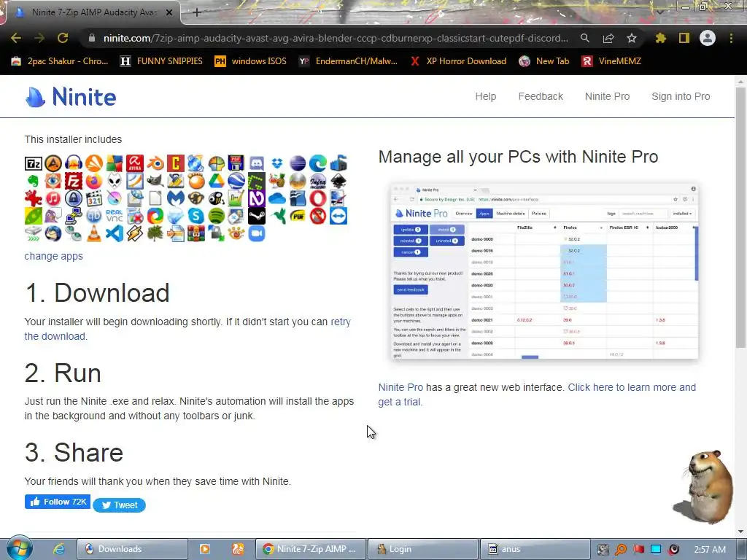This screenshot has width=747, height=560.
Task: Click the Skype app icon
Action: [196, 216]
